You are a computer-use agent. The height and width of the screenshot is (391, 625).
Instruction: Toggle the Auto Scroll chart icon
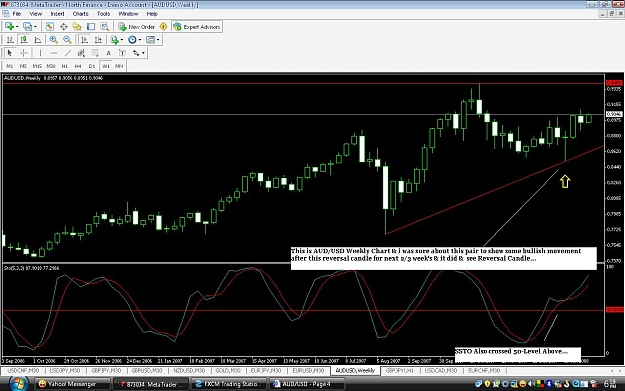84,39
